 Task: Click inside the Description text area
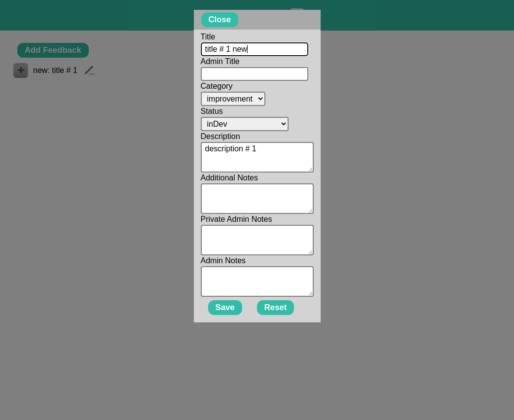(257, 157)
